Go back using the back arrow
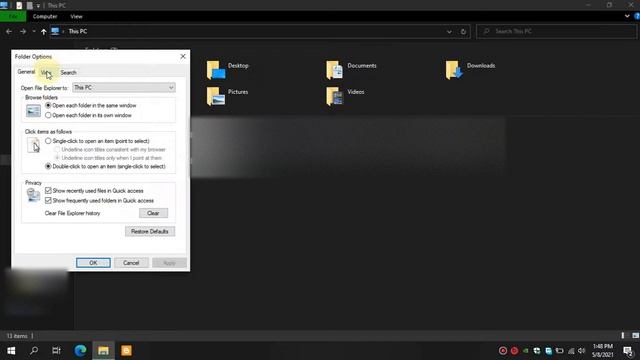The width and height of the screenshot is (640, 360). point(9,31)
